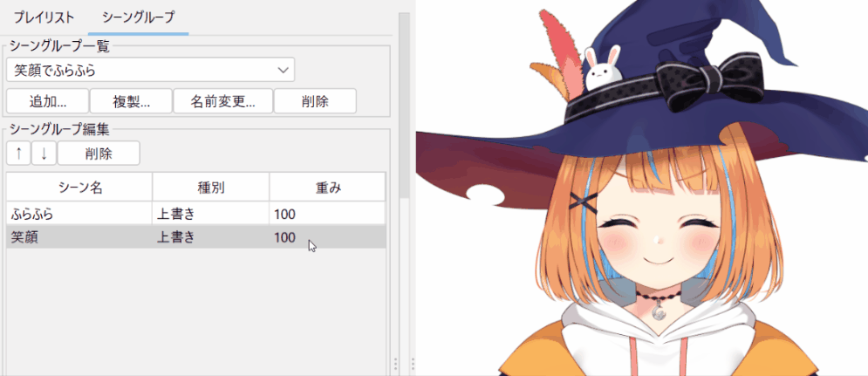Click the シーン名 column header
The image size is (868, 376).
click(79, 187)
